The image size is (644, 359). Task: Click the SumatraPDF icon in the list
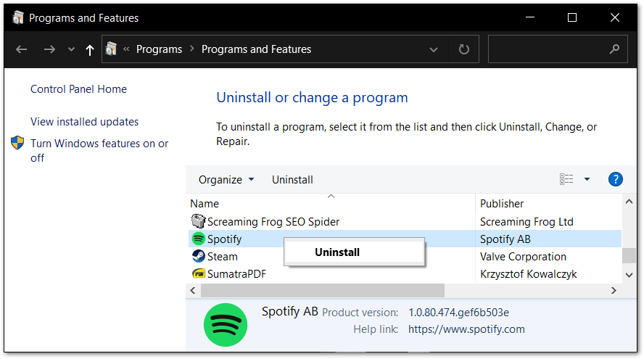199,273
